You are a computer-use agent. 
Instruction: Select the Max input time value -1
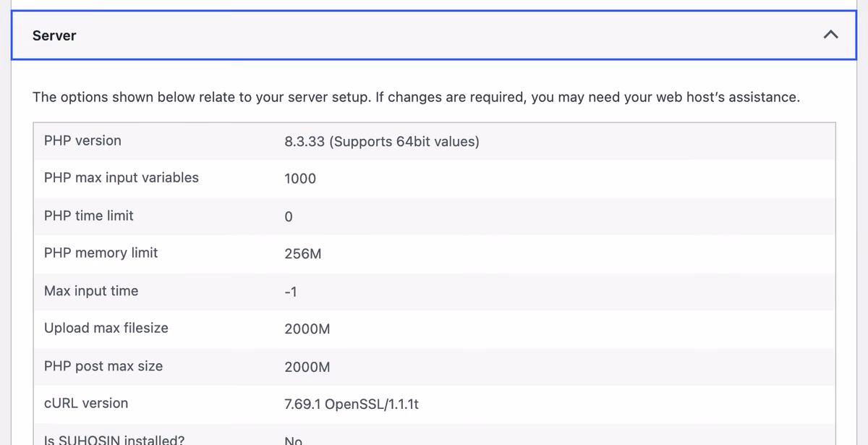(x=291, y=292)
